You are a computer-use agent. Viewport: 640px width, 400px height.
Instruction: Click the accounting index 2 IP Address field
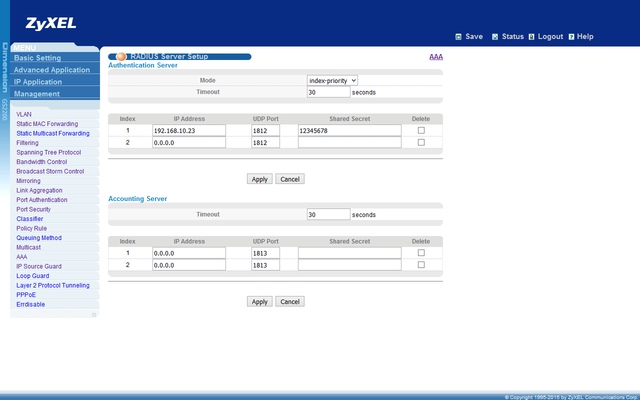(189, 265)
